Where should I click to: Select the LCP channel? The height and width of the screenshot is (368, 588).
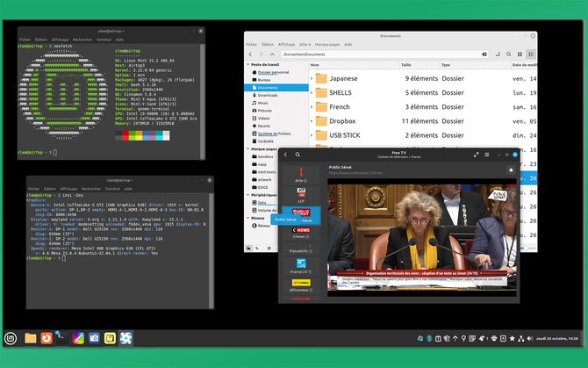click(x=301, y=195)
